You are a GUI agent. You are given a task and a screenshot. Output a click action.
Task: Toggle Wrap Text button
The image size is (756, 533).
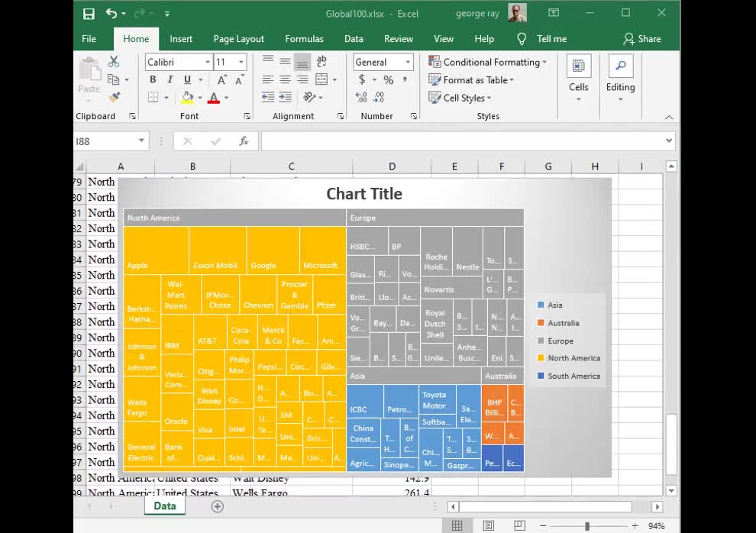point(321,62)
